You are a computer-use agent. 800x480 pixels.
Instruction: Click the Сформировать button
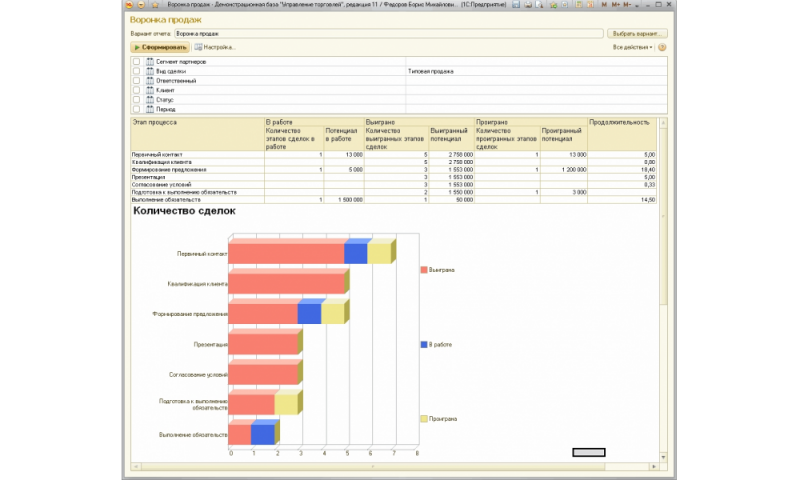(160, 47)
